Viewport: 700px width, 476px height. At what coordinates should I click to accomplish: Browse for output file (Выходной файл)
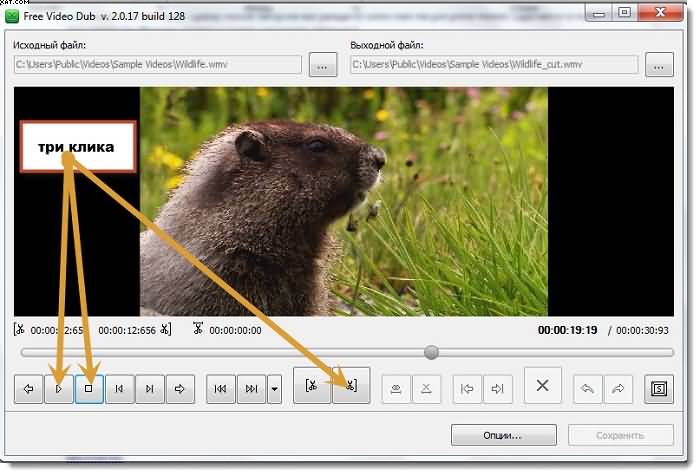pos(659,65)
